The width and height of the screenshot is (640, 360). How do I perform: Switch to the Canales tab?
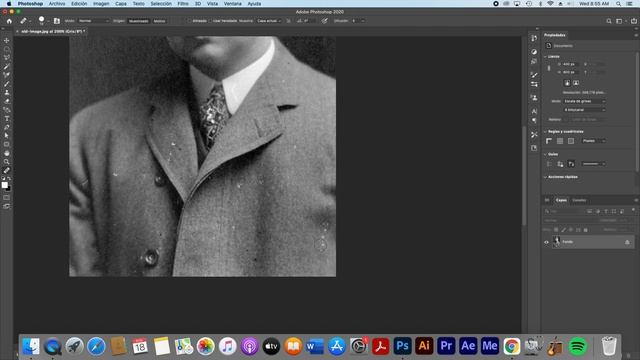[x=579, y=200]
